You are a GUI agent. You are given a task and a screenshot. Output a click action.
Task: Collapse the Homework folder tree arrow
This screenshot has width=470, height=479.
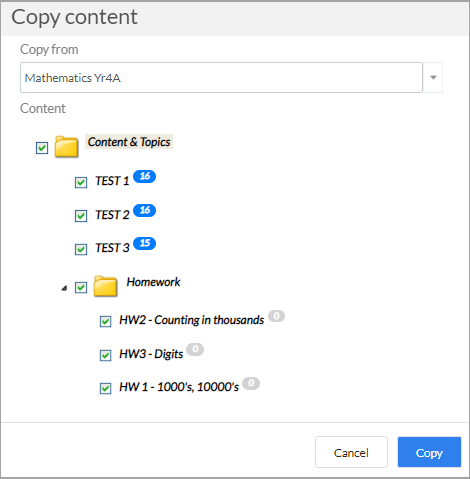coord(64,288)
